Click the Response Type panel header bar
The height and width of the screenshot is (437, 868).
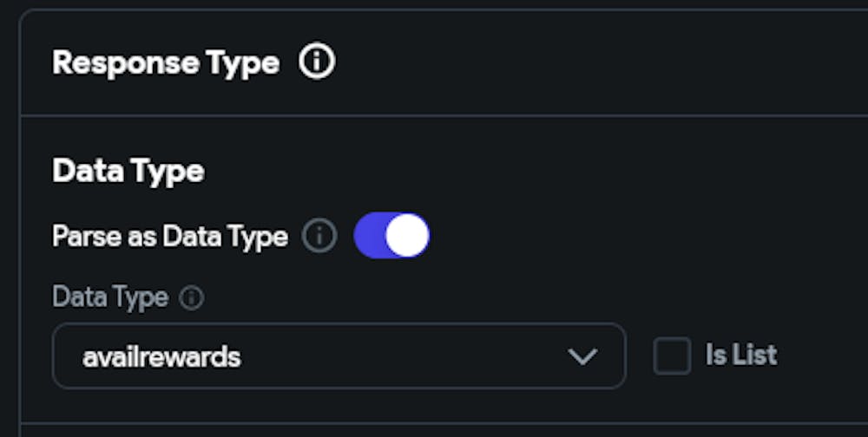(x=564, y=63)
